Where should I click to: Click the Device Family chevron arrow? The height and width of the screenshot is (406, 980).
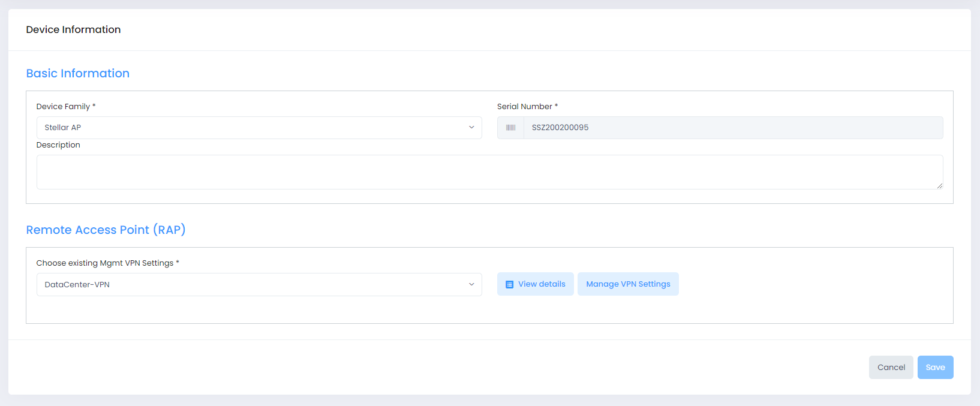[x=471, y=128]
